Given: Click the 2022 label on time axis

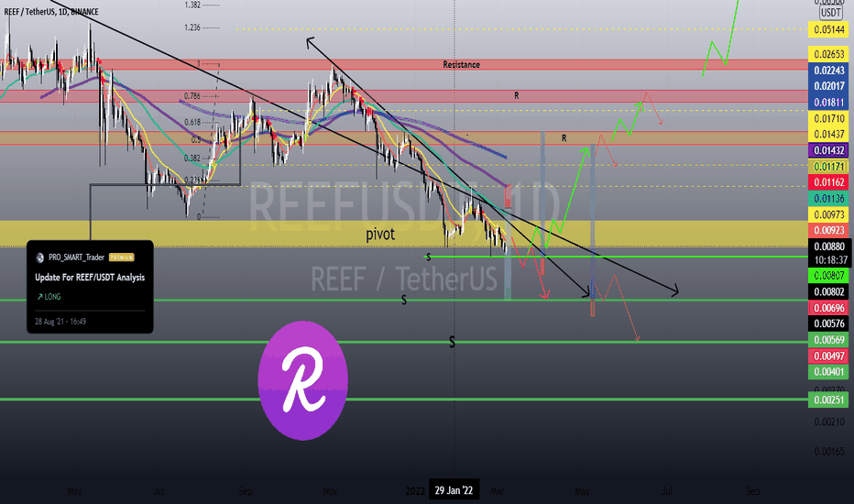Looking at the screenshot, I should pyautogui.click(x=415, y=491).
